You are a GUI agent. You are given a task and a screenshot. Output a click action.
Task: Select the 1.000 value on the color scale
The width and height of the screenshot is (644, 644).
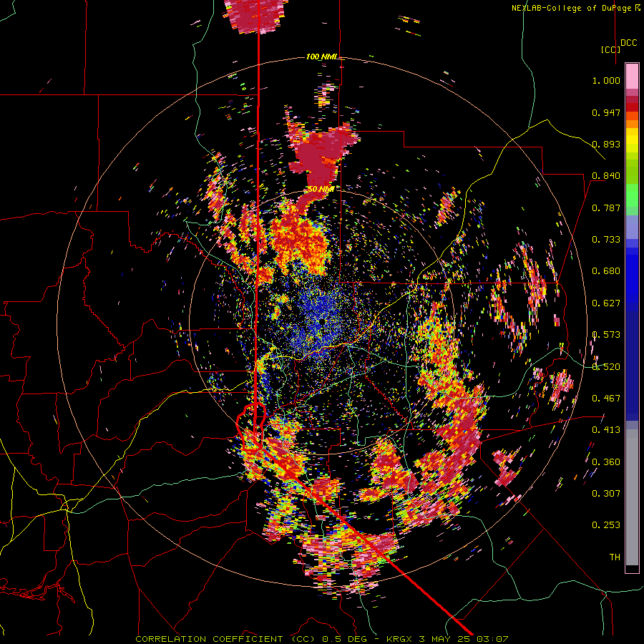tap(606, 80)
